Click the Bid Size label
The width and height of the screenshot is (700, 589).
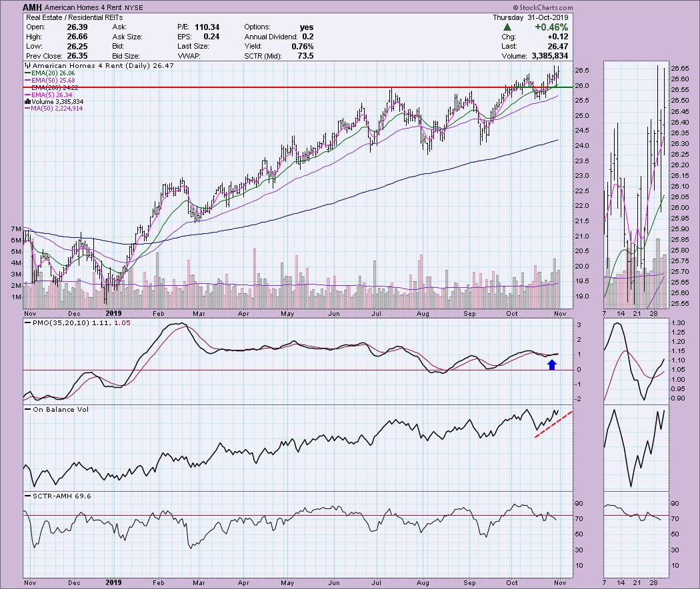click(x=127, y=56)
